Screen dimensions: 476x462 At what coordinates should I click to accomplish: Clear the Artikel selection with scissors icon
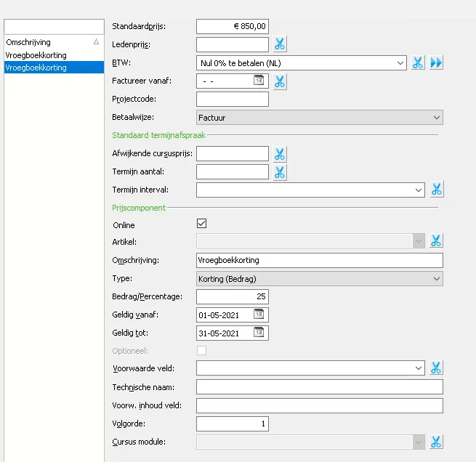[436, 241]
